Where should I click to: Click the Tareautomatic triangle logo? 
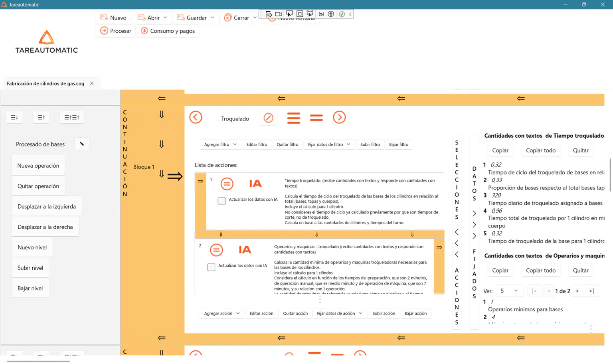tap(46, 37)
